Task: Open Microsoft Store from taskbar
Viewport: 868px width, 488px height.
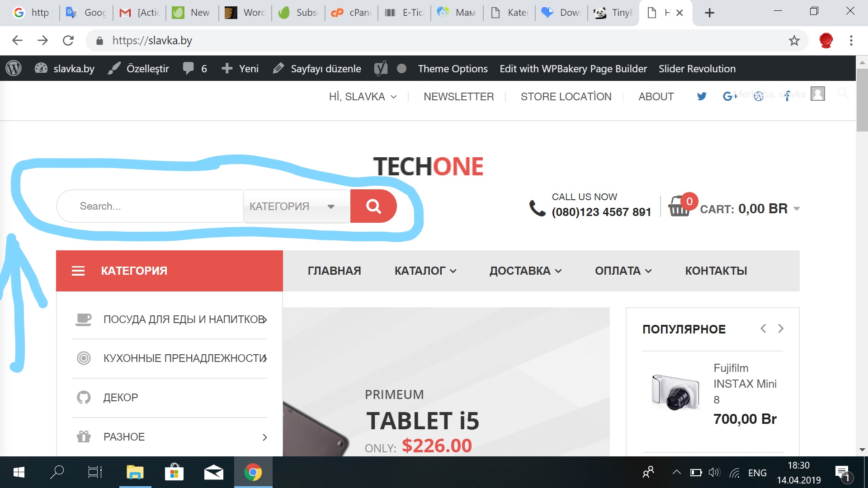Action: click(174, 473)
